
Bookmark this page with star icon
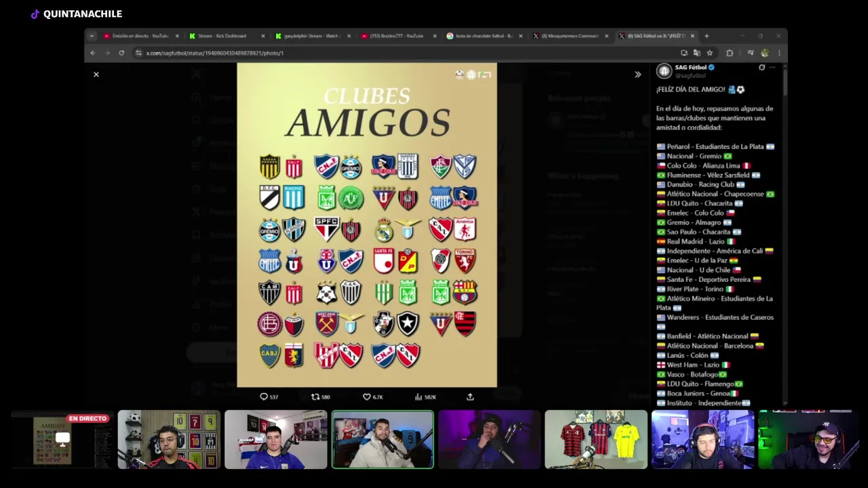pos(709,53)
